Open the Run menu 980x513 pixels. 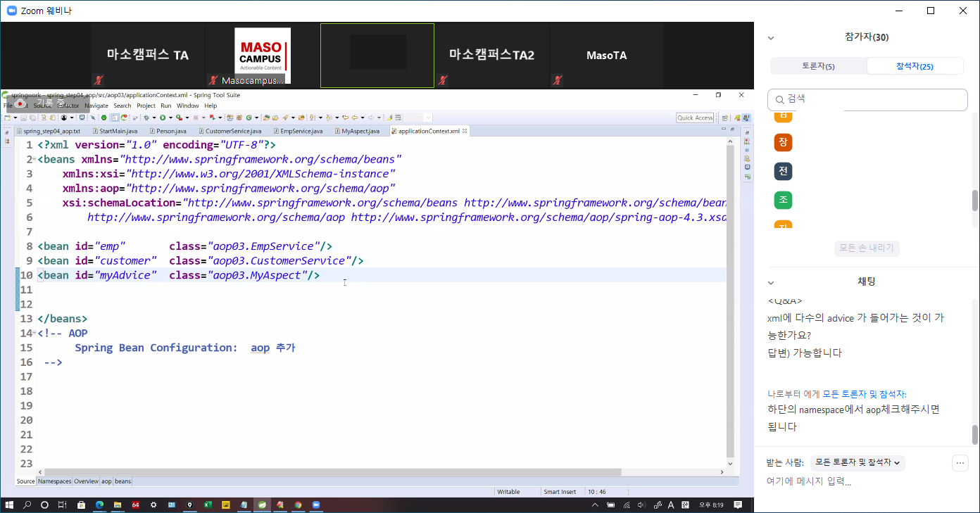(166, 106)
